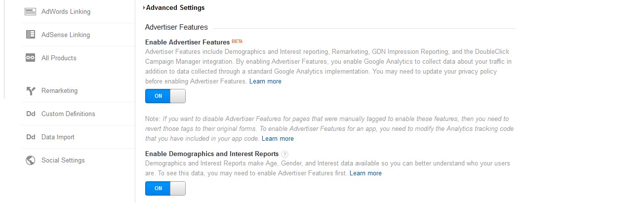Viewport: 644px width, 203px height.
Task: Open Custom Definitions in sidebar
Action: pos(68,114)
